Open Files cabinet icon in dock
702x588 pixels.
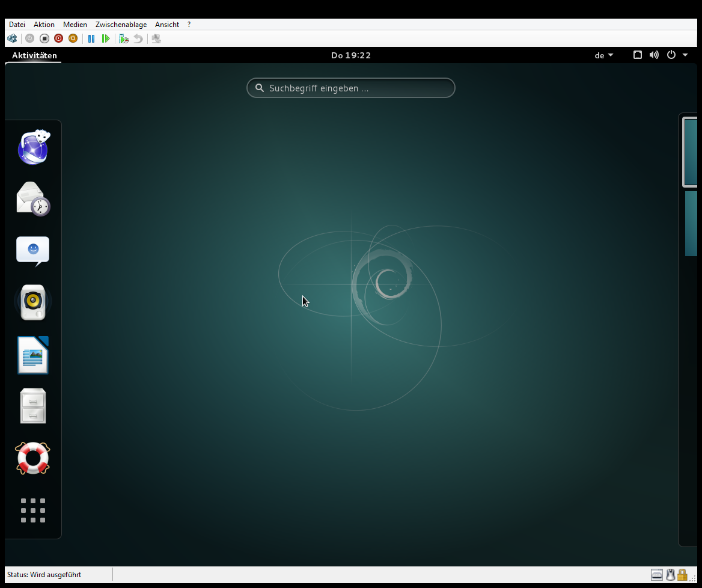[x=33, y=406]
